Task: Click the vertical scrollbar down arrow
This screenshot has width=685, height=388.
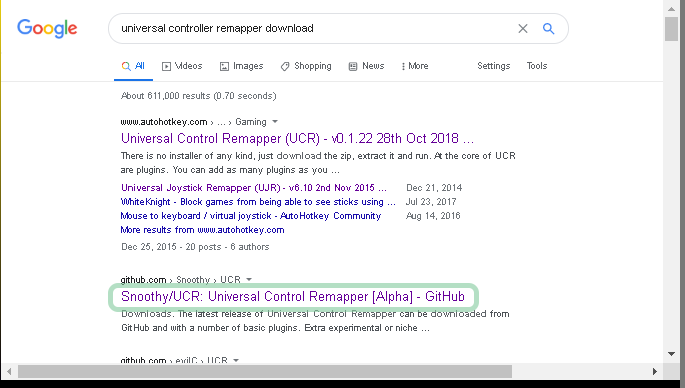Action: pos(671,354)
